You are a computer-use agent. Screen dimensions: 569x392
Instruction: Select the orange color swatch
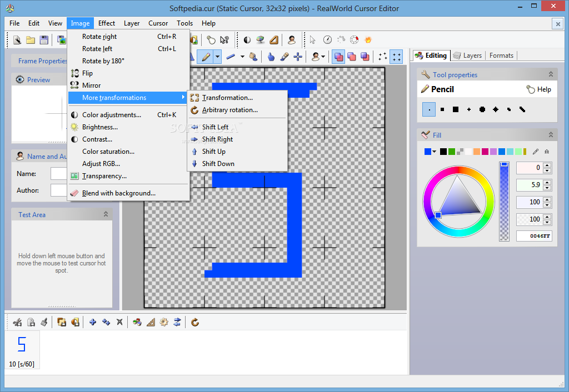click(476, 152)
